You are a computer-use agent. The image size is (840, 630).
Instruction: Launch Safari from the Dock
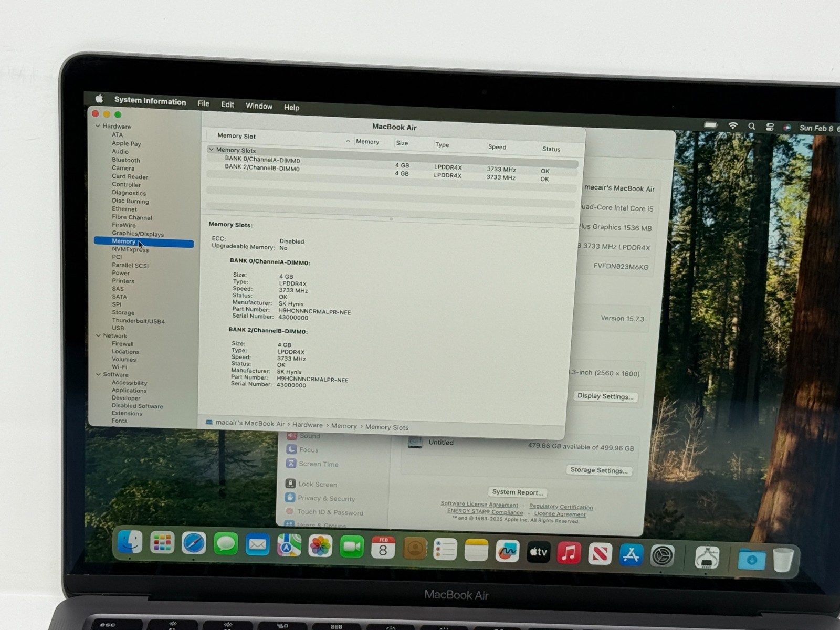point(194,543)
